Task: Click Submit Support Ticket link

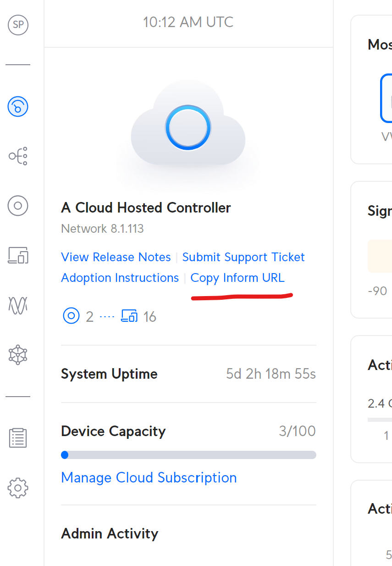Action: (x=243, y=257)
